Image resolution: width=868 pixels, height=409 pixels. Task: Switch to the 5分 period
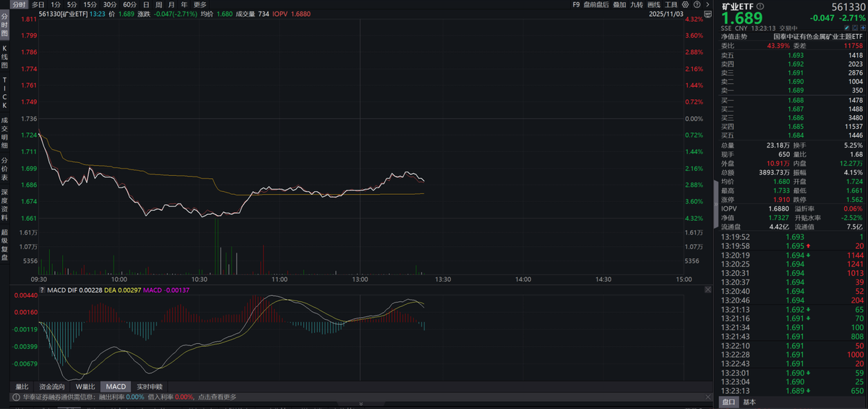tap(72, 4)
